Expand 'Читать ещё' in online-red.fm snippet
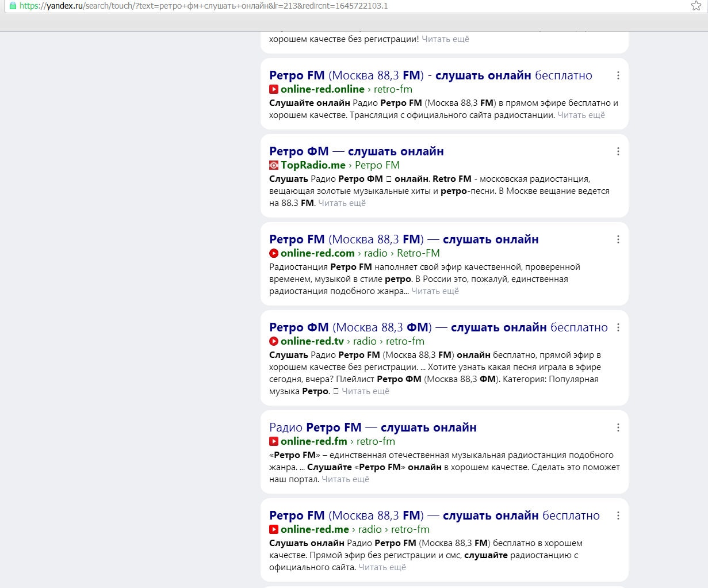This screenshot has height=588, width=708. [x=345, y=479]
